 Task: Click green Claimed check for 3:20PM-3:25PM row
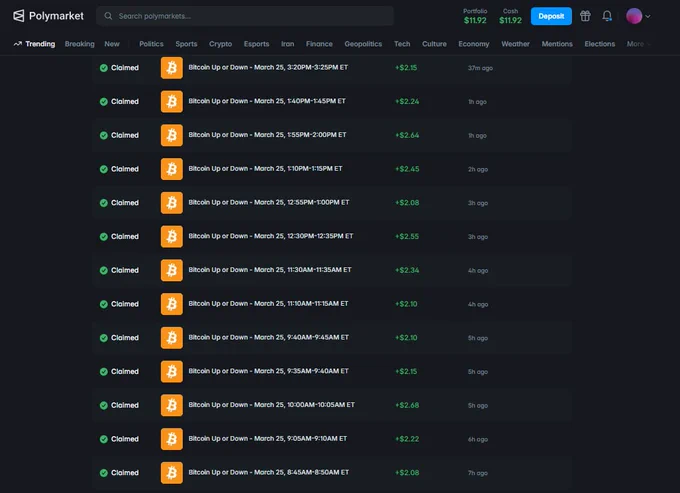click(x=104, y=68)
